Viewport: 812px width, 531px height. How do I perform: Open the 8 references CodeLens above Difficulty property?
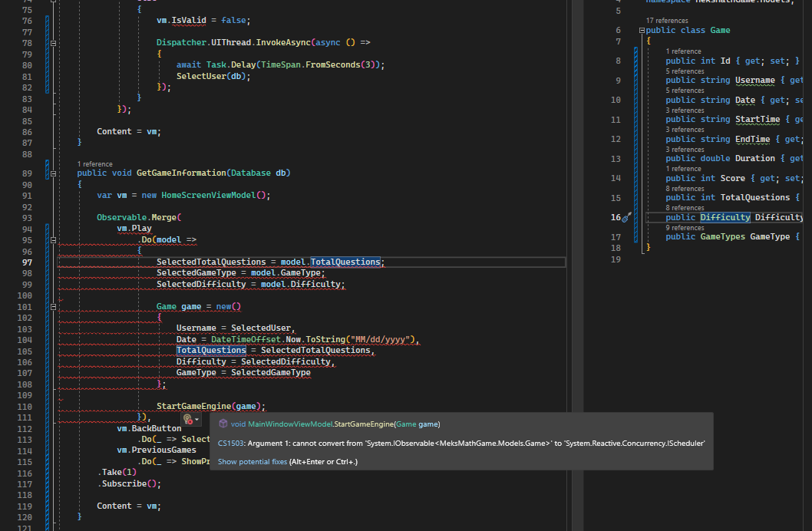[x=685, y=208]
